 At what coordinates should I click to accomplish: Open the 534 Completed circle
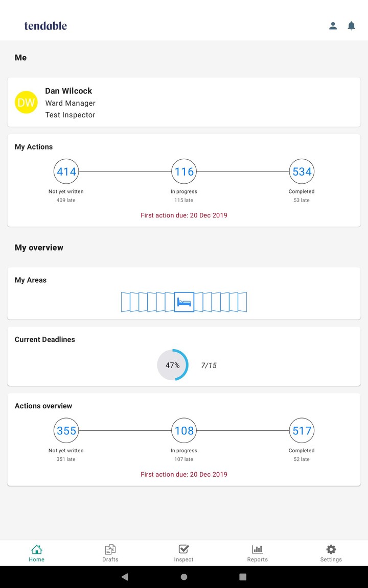pyautogui.click(x=302, y=171)
